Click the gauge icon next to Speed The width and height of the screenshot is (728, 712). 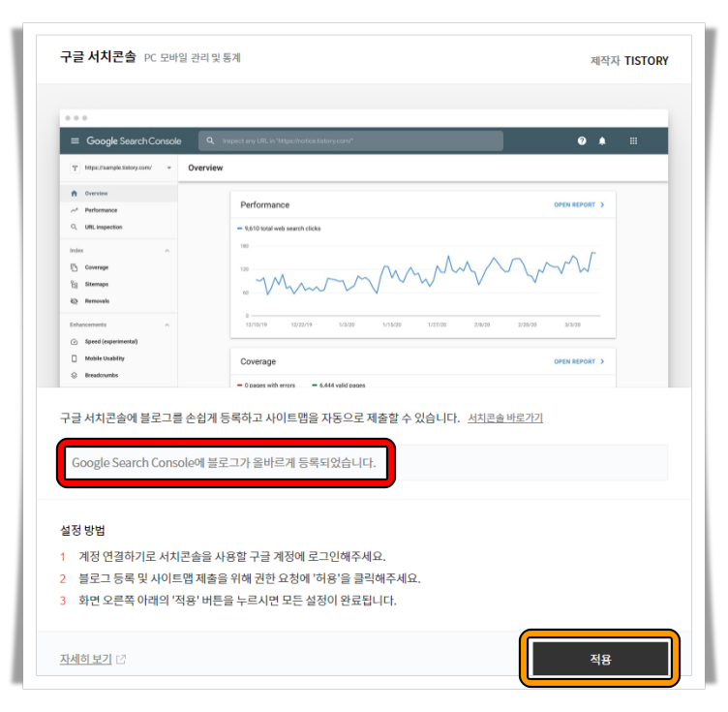click(x=74, y=341)
